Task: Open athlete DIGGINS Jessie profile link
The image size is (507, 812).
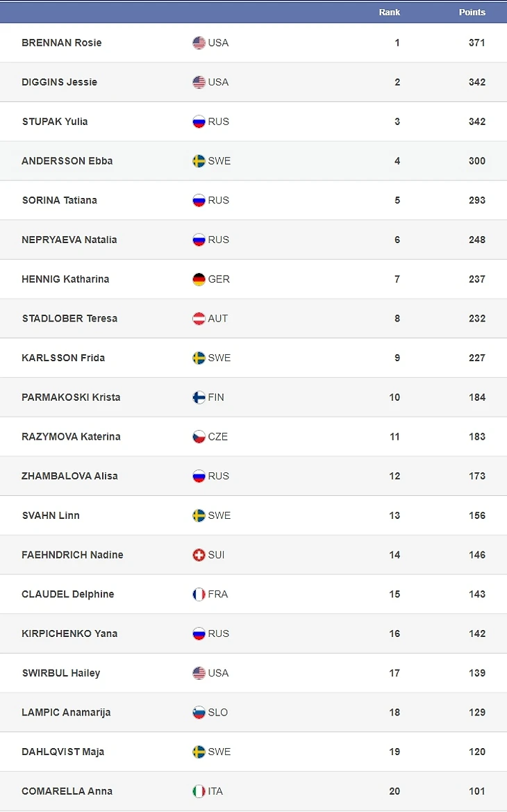Action: (x=60, y=82)
